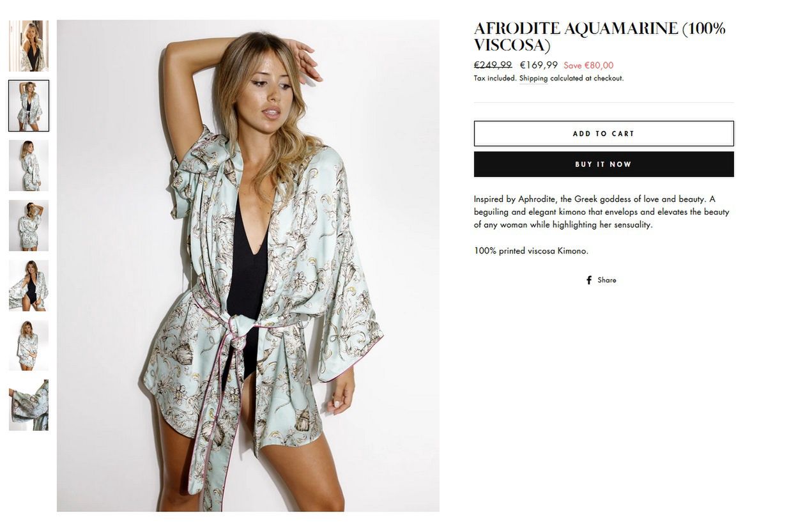The height and width of the screenshot is (524, 812).
Task: Click the 'Tax included' notice text
Action: click(x=495, y=79)
